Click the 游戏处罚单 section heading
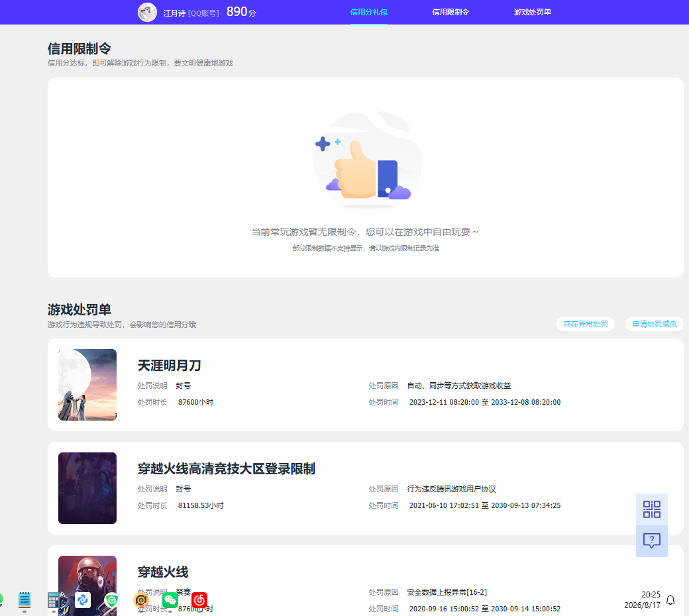 [79, 310]
